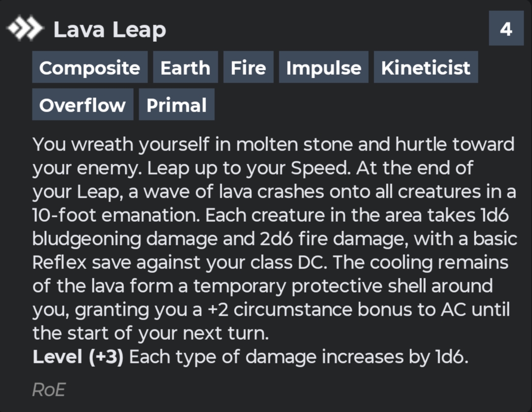Open the Impulse trait tag
The image size is (532, 412).
324,67
